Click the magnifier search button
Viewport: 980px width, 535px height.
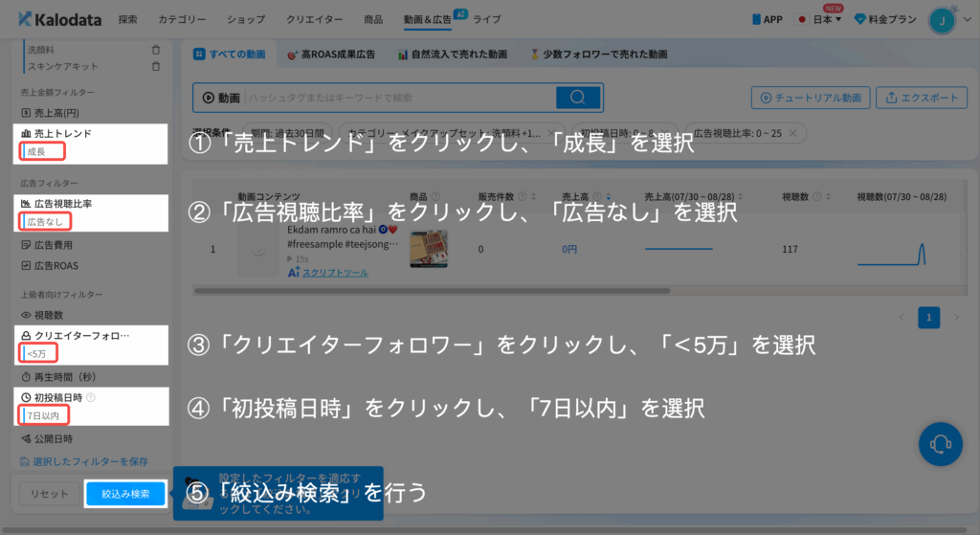click(578, 98)
